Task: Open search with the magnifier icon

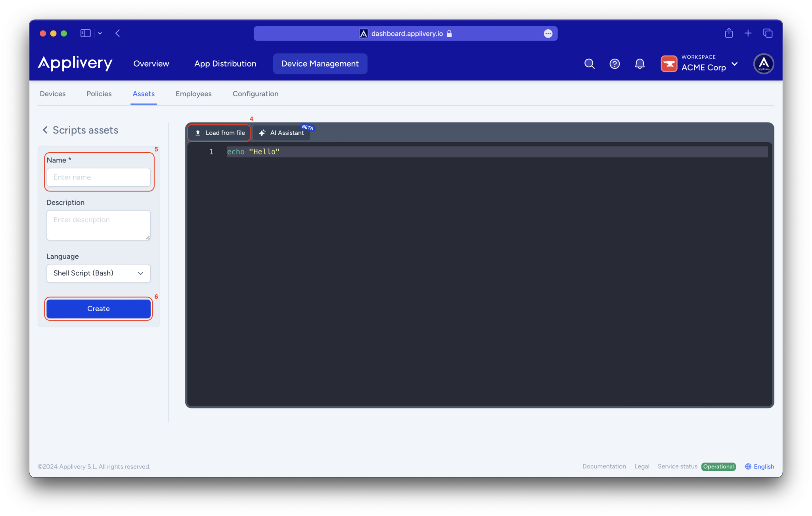Action: (x=589, y=63)
